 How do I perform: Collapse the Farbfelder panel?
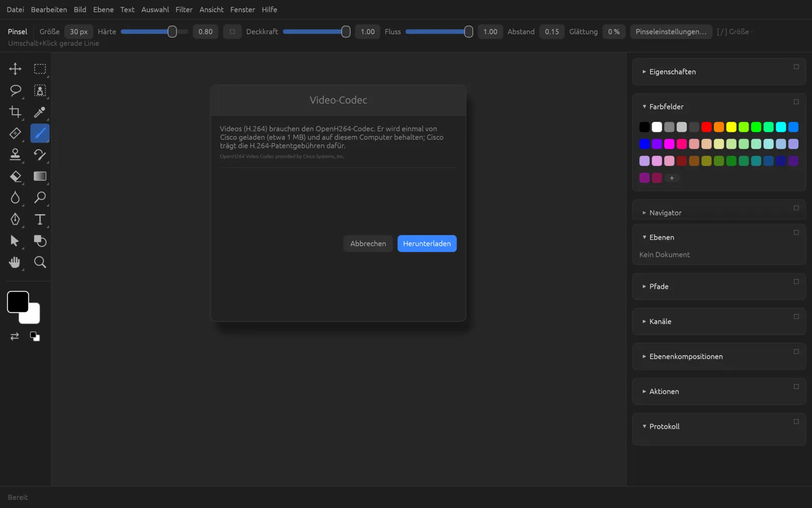(644, 107)
